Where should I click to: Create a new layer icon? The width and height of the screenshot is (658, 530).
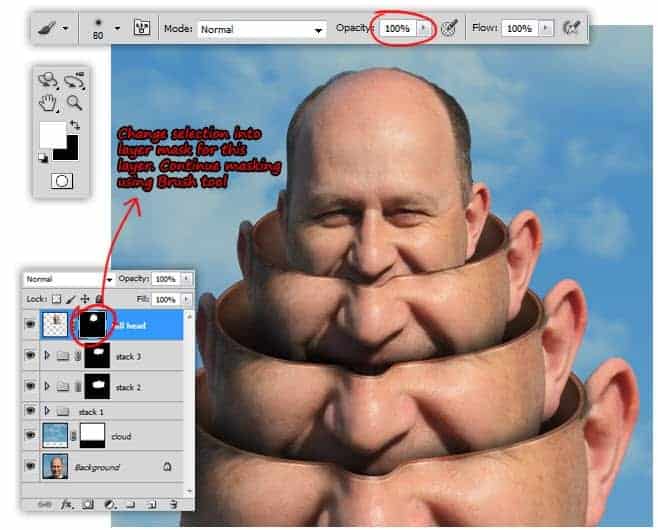[x=151, y=504]
